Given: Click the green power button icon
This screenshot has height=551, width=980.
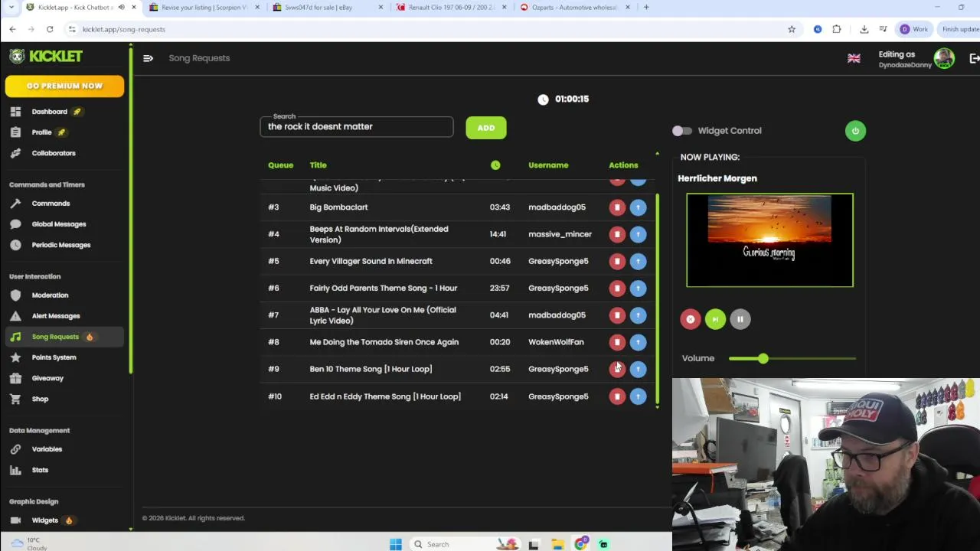Looking at the screenshot, I should click(x=855, y=131).
